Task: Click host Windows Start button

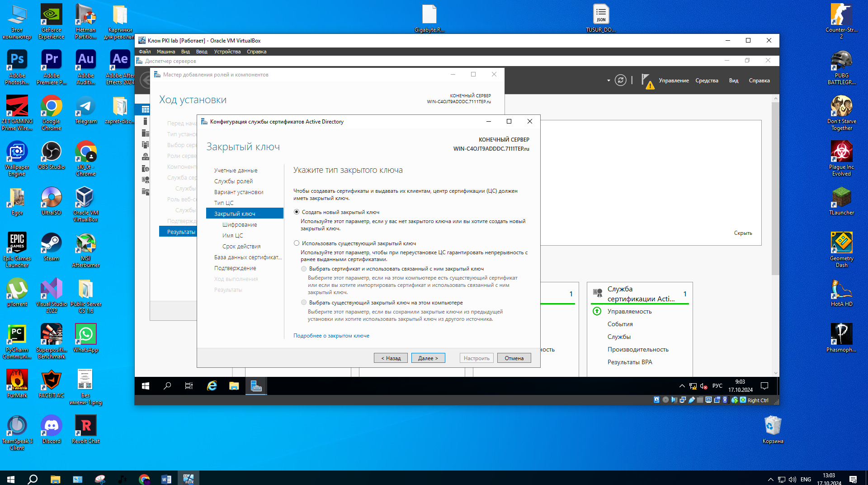Action: click(11, 479)
